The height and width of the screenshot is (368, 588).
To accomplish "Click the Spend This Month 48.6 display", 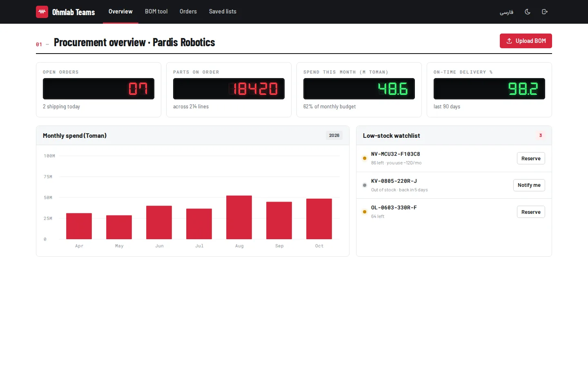I will tap(359, 89).
